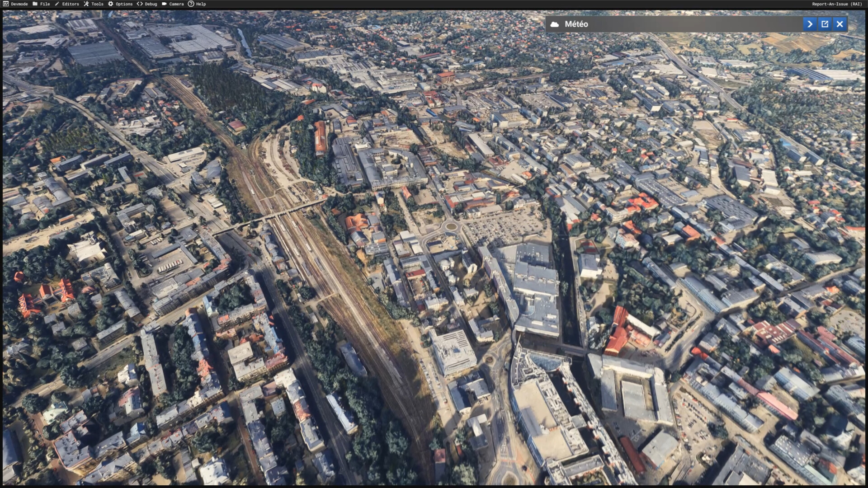Image resolution: width=868 pixels, height=488 pixels.
Task: Click the pencil icon beside Editors
Action: [57, 4]
